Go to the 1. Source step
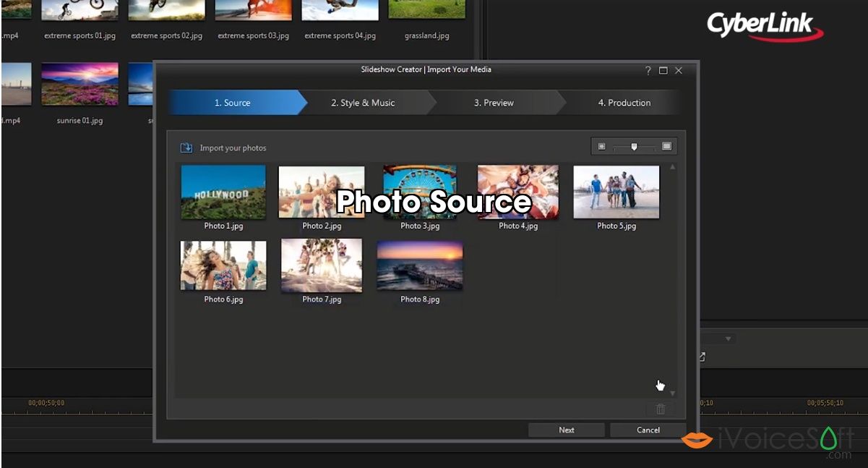 coord(233,103)
